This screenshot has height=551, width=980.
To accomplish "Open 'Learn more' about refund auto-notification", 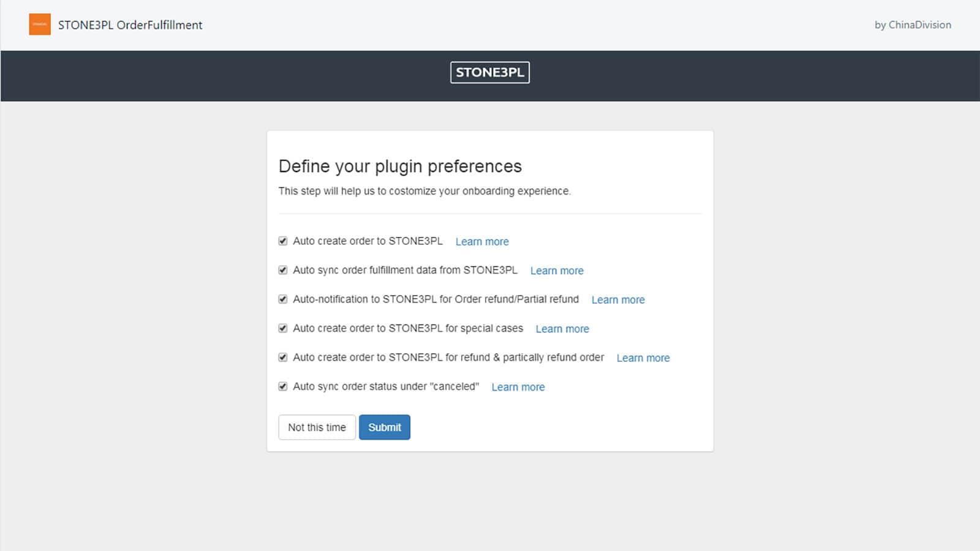I will pos(618,299).
